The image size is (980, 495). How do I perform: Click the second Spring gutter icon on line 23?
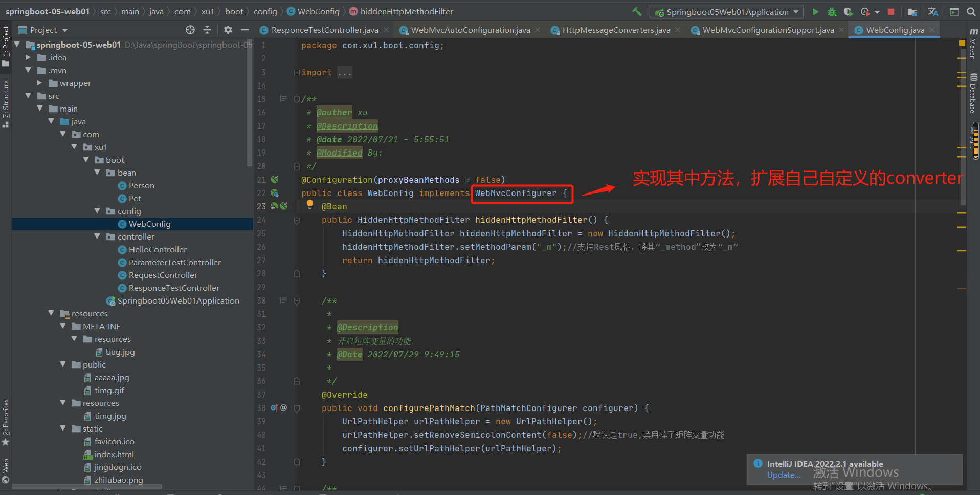pyautogui.click(x=284, y=206)
